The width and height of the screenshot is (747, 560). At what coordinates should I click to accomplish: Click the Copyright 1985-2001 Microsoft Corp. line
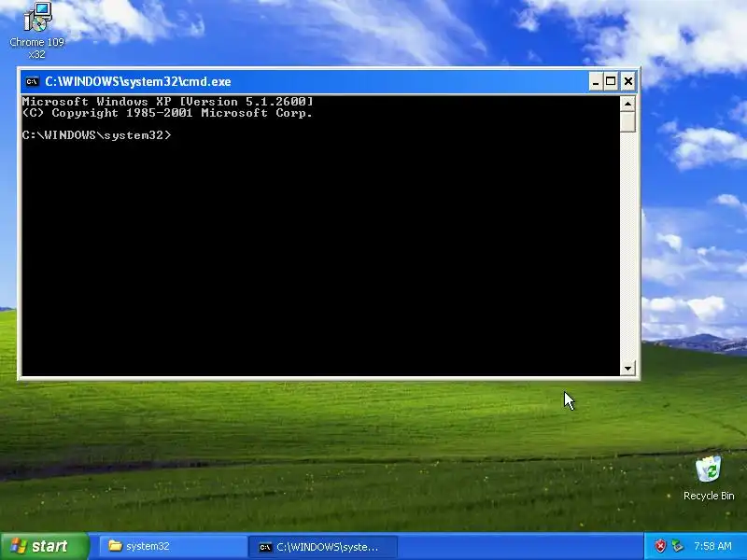pos(168,113)
